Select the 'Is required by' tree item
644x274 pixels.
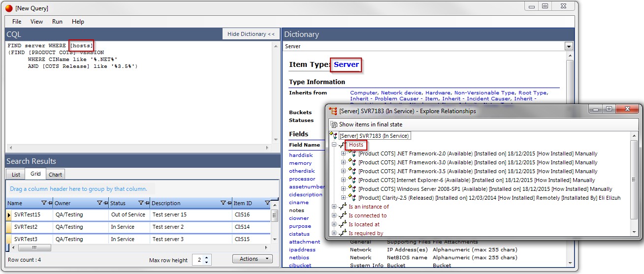coord(366,233)
